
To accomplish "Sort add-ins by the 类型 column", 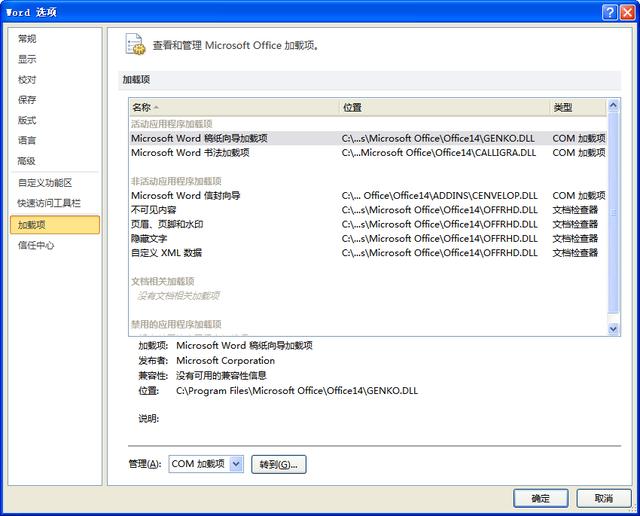I will [578, 107].
